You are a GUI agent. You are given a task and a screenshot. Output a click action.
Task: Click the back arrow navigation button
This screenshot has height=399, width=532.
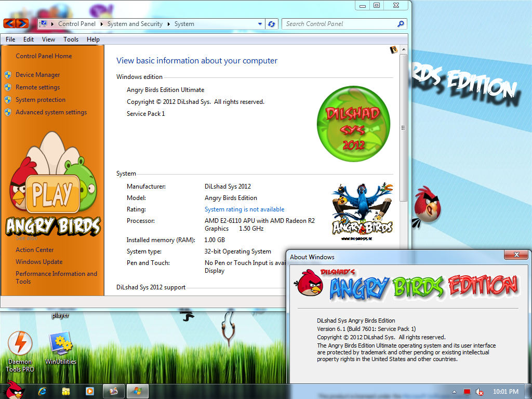pyautogui.click(x=9, y=23)
